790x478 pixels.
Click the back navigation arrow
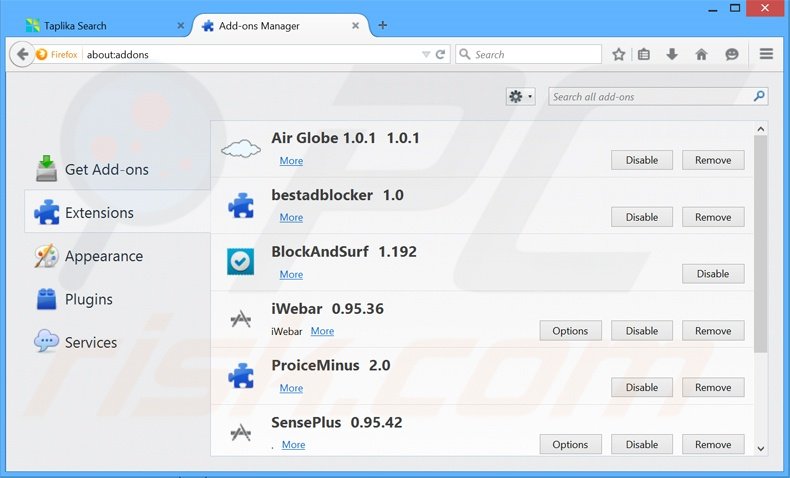point(22,54)
